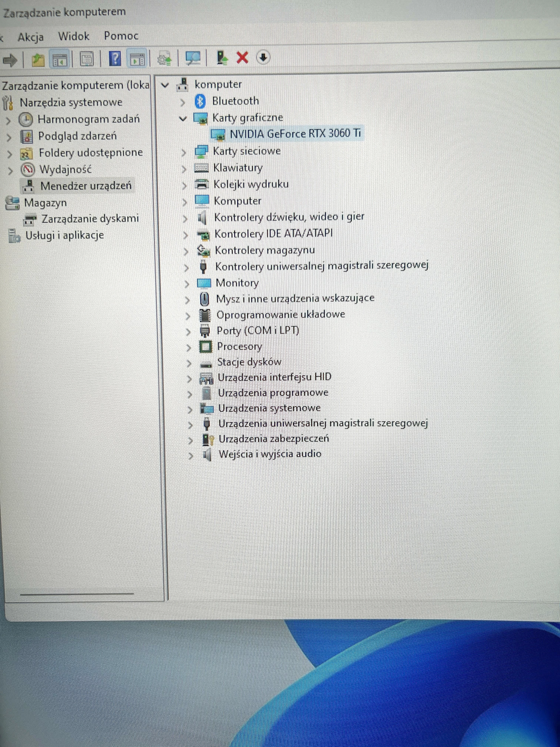Click the update device driver icon
This screenshot has width=560, height=747.
[x=222, y=58]
